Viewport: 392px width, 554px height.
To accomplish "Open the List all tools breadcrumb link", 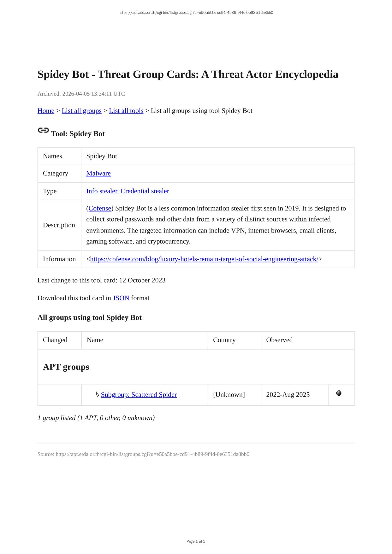I will click(x=126, y=111).
